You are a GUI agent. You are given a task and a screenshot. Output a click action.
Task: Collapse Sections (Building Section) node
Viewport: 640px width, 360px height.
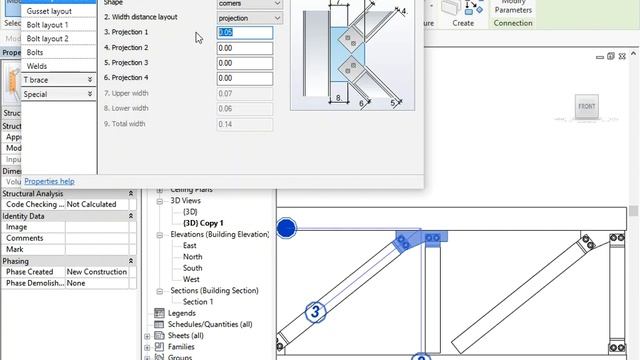(x=160, y=291)
